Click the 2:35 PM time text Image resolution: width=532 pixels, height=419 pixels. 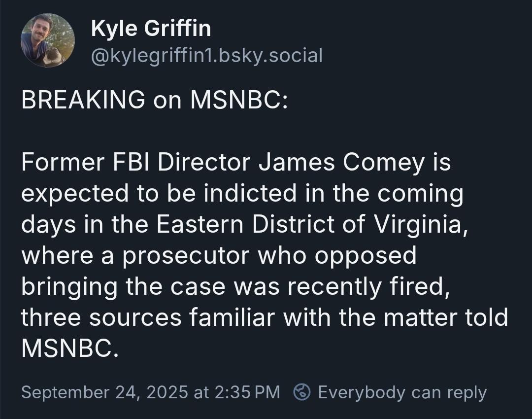click(x=247, y=392)
